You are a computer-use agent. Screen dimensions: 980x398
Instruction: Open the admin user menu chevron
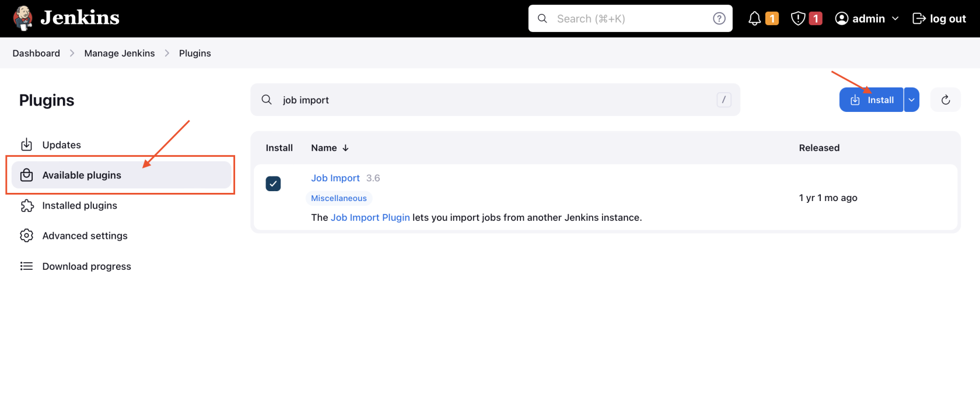(x=895, y=19)
